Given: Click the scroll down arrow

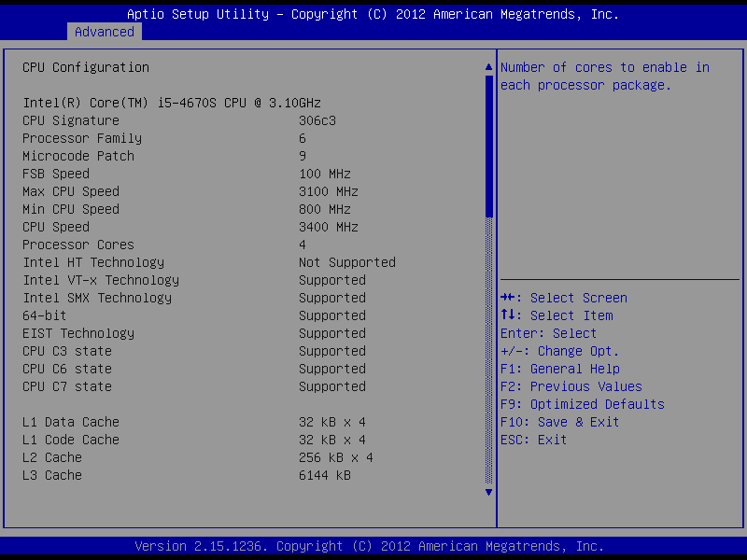Looking at the screenshot, I should [487, 492].
